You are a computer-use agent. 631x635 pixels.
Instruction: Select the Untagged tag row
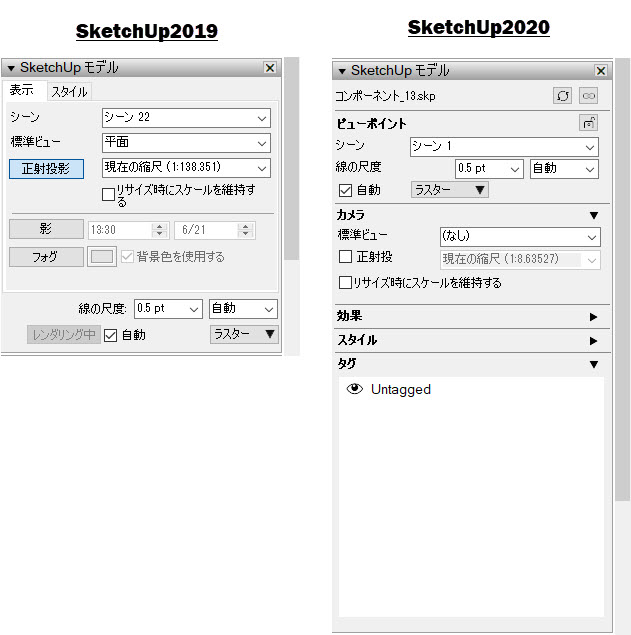[471, 389]
